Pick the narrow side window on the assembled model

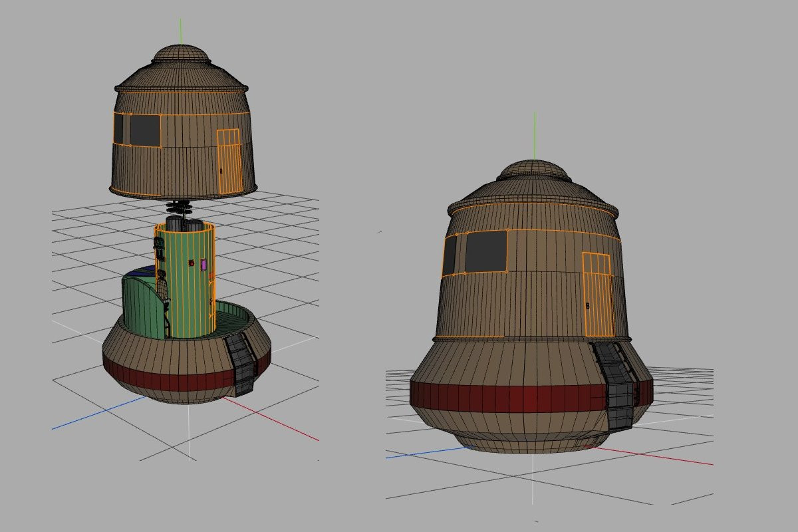coord(450,255)
